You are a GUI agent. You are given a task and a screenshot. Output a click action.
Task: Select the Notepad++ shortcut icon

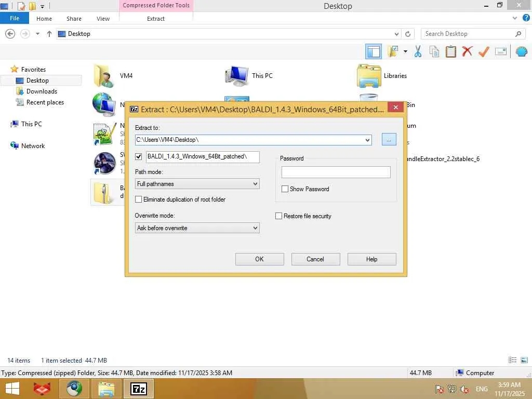pyautogui.click(x=105, y=134)
